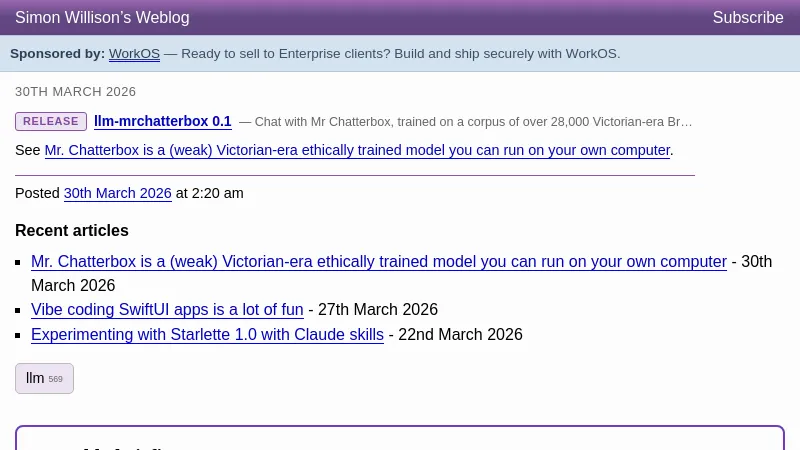Click the sponsor banner tagline about Enterprise clients

pos(400,53)
